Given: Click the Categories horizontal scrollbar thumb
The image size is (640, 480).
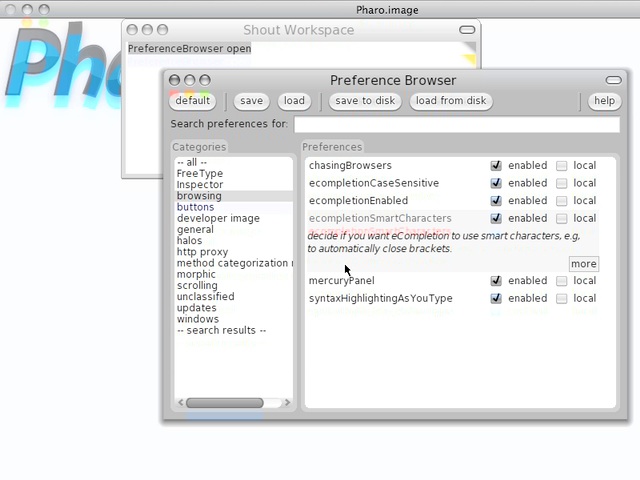Looking at the screenshot, I should coord(224,403).
